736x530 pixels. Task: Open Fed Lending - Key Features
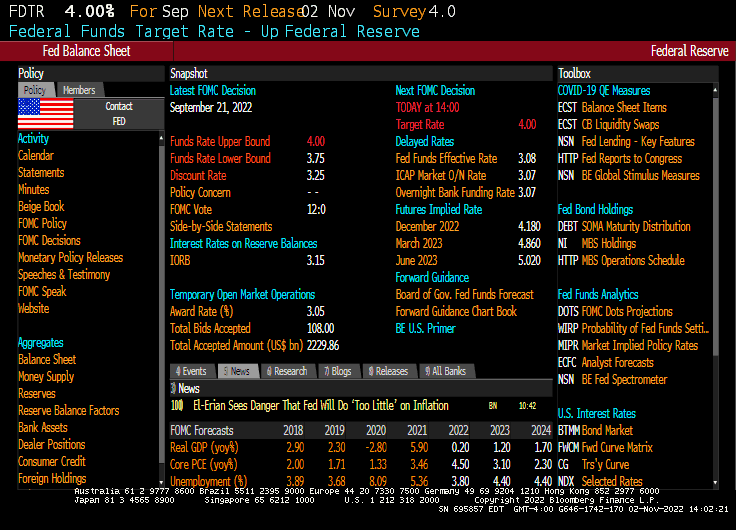coord(626,141)
